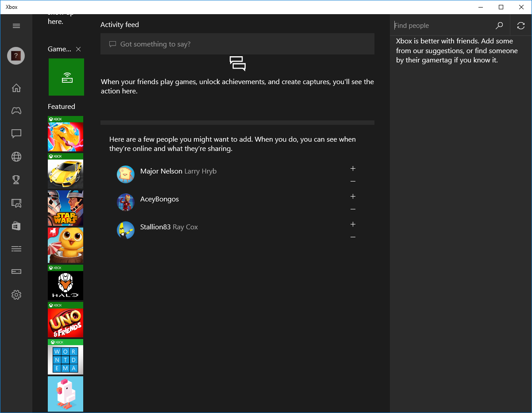Open Achievements trophy icon

16,180
